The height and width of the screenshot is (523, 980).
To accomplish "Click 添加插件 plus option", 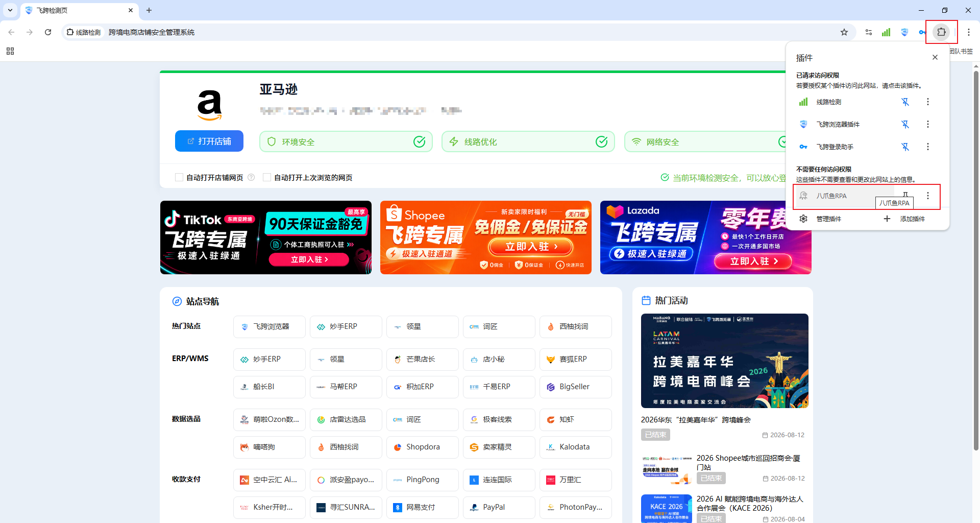I will coord(904,219).
